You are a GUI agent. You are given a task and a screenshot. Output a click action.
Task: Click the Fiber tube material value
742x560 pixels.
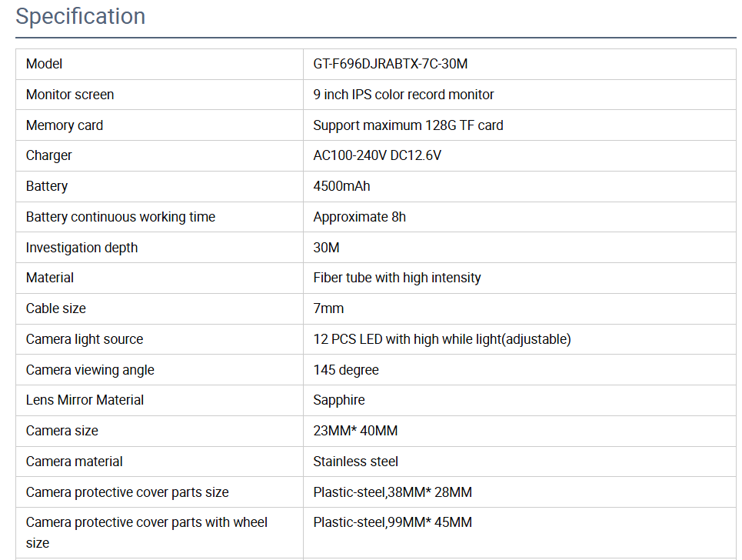397,278
